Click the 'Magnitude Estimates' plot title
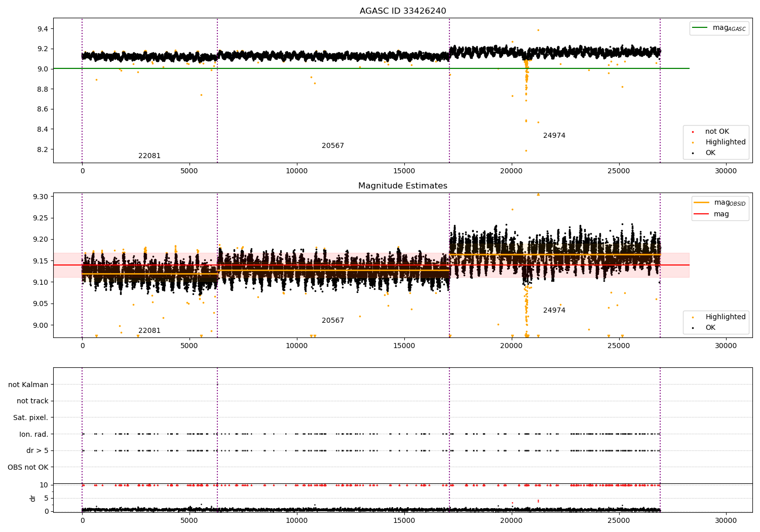760x532 pixels. tap(403, 186)
